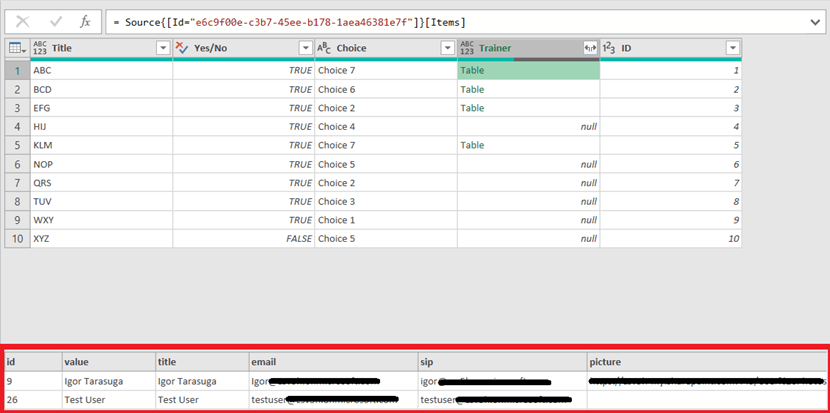Click the KLM title cell

point(102,145)
